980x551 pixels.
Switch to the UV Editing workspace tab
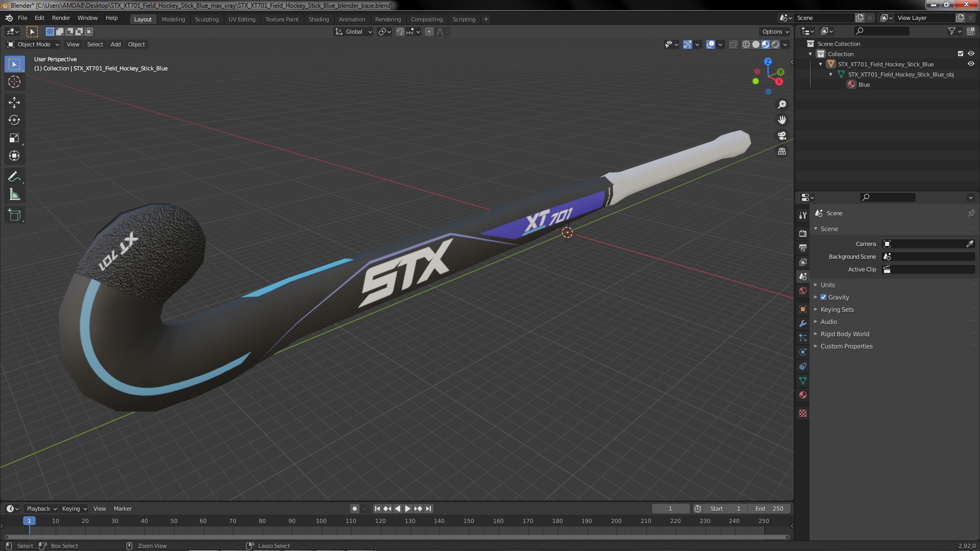(241, 19)
